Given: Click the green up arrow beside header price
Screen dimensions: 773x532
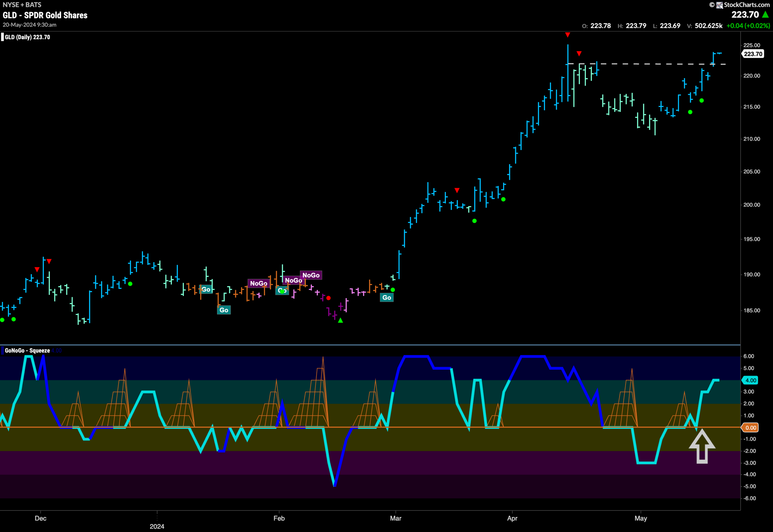Looking at the screenshot, I should click(x=766, y=15).
